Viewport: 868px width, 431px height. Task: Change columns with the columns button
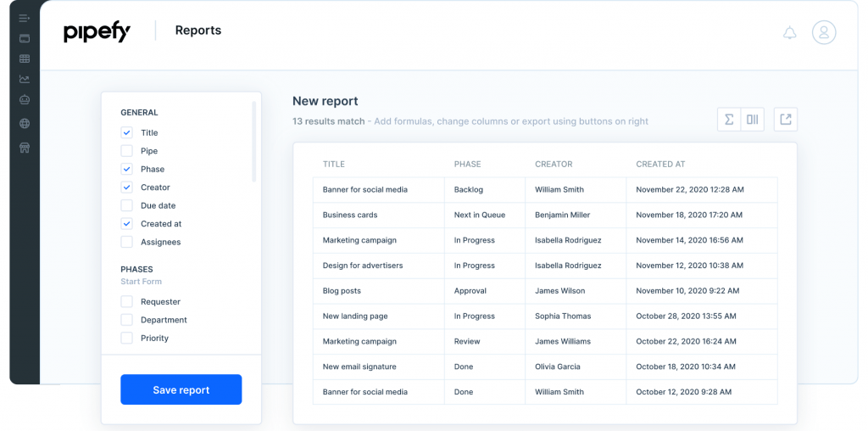[x=753, y=120]
